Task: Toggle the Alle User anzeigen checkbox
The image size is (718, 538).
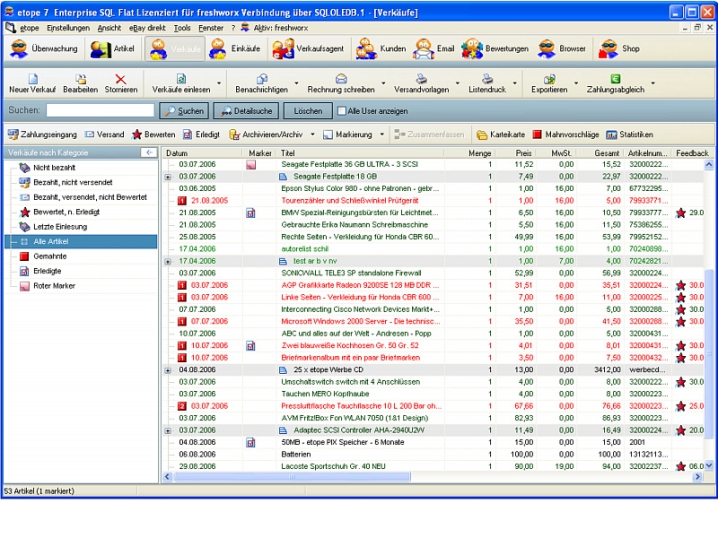Action: click(x=341, y=111)
